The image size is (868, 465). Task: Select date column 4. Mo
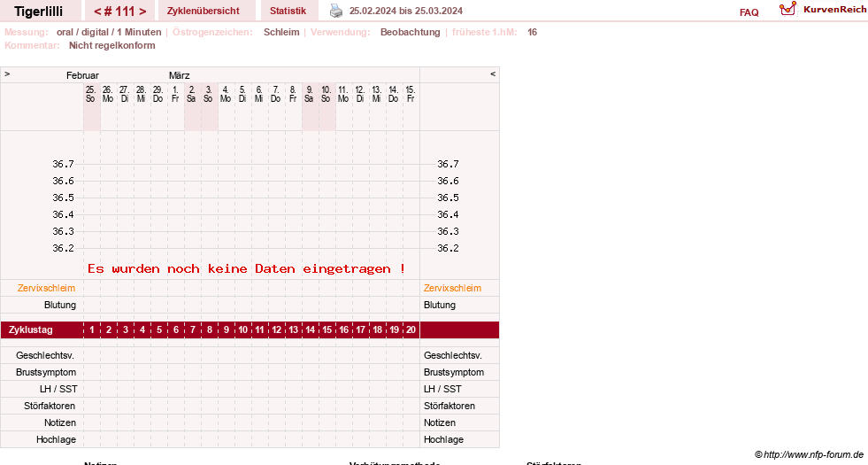tap(226, 94)
